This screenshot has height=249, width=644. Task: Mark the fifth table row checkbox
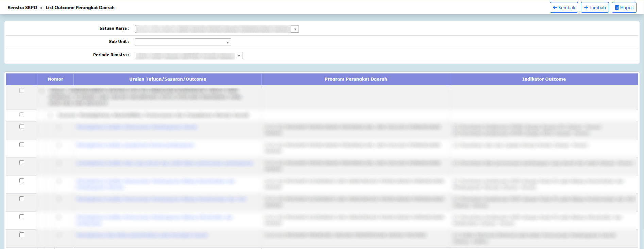point(22,163)
